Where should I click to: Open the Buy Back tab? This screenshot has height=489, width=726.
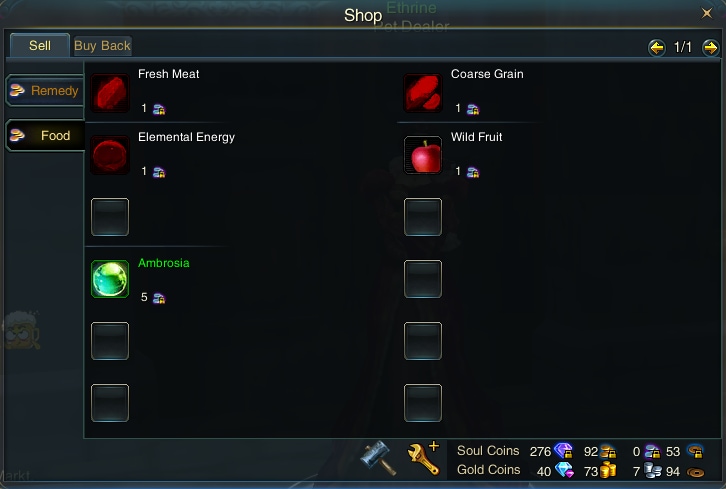coord(102,46)
